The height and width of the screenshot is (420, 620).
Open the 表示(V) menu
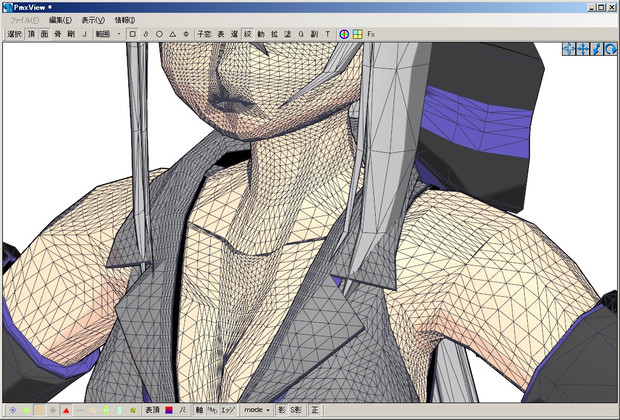94,20
